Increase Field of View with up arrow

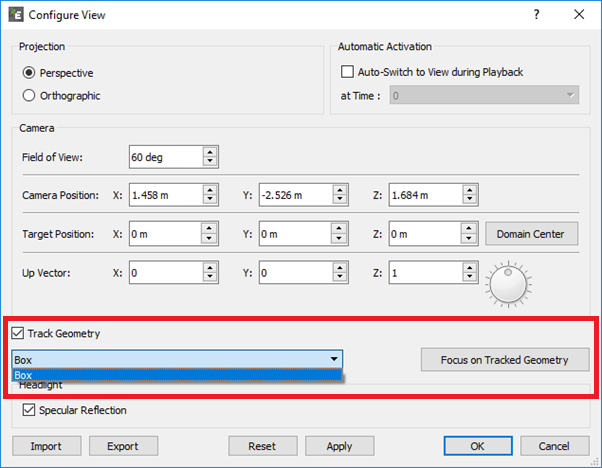209,152
